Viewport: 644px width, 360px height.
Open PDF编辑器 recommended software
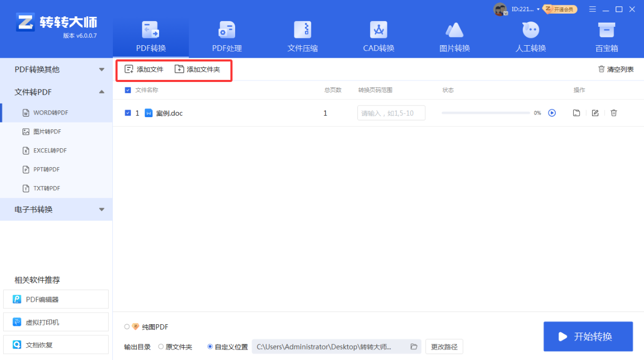(56, 299)
